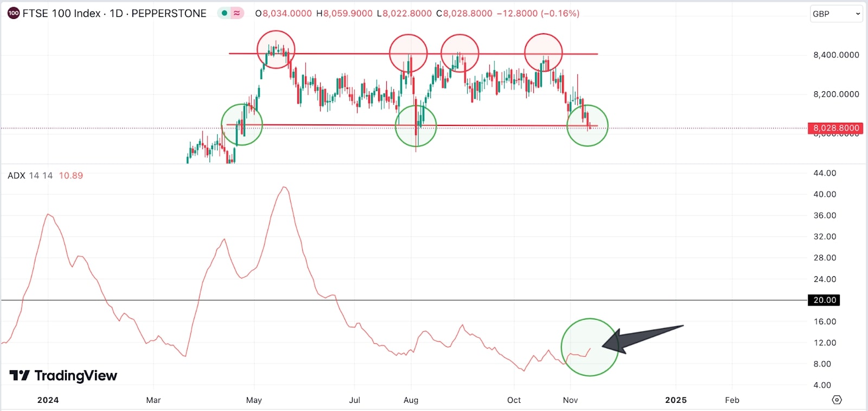
Task: Select the ADX 14 14 indicator label
Action: pyautogui.click(x=30, y=175)
